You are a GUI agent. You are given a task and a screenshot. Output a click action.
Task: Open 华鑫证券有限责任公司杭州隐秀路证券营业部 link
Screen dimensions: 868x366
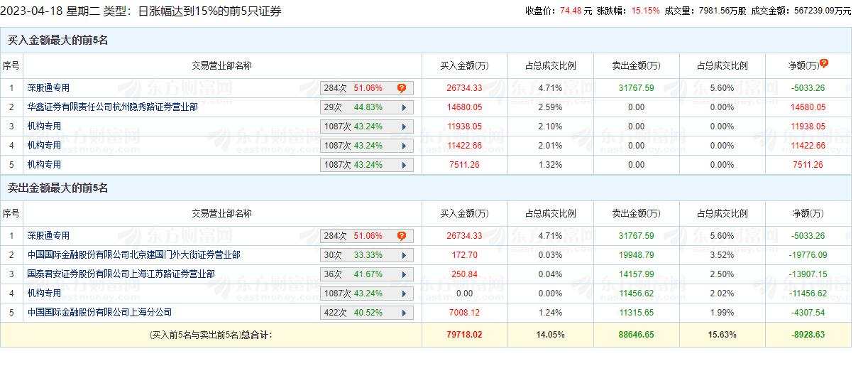[x=112, y=107]
